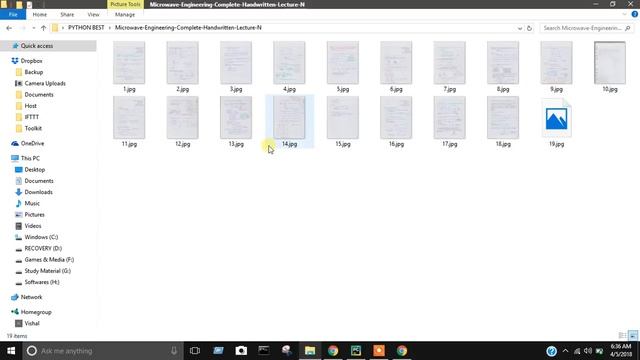Open the orange app taskbar icon
The height and width of the screenshot is (360, 640).
(379, 351)
